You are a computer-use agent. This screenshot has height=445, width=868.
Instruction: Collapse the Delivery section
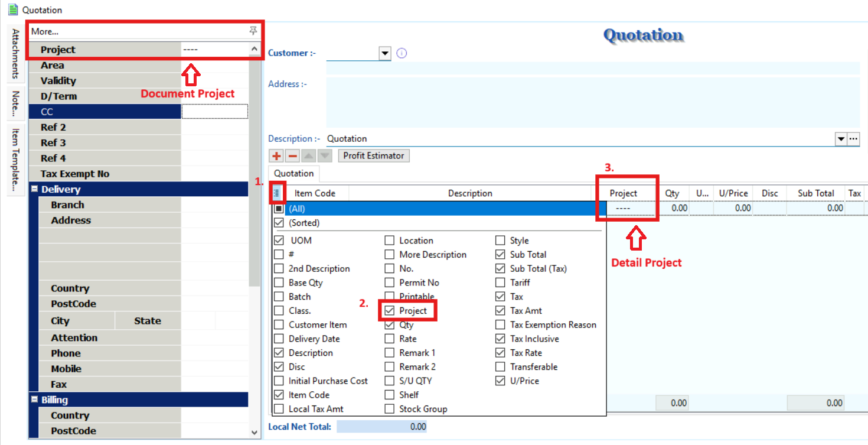tap(34, 190)
